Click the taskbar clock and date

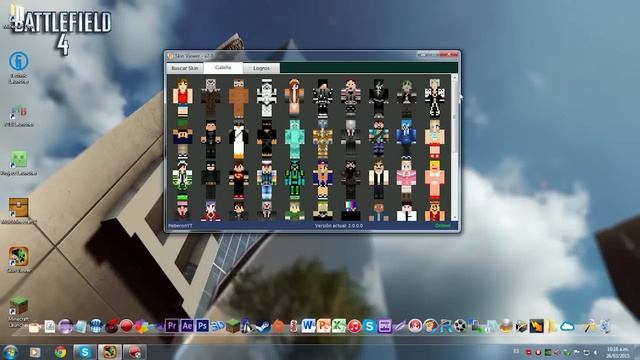617,352
